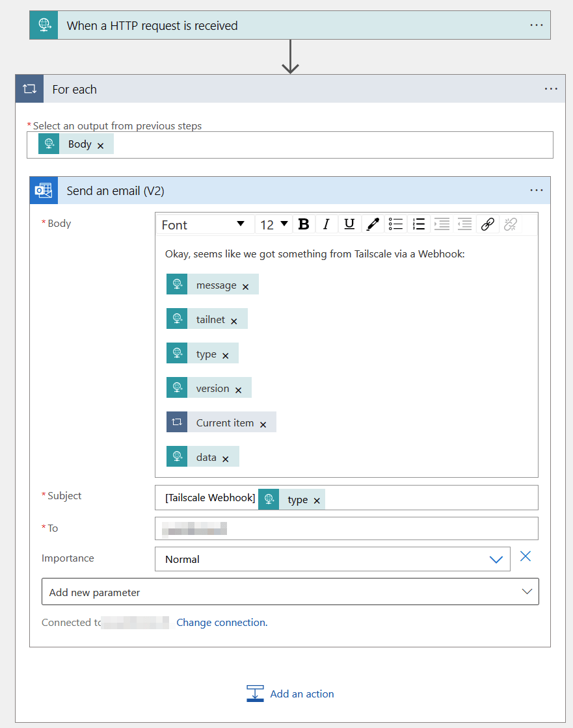Expand the Add new parameter dropdown
Image resolution: width=573 pixels, height=728 pixels.
[x=291, y=592]
